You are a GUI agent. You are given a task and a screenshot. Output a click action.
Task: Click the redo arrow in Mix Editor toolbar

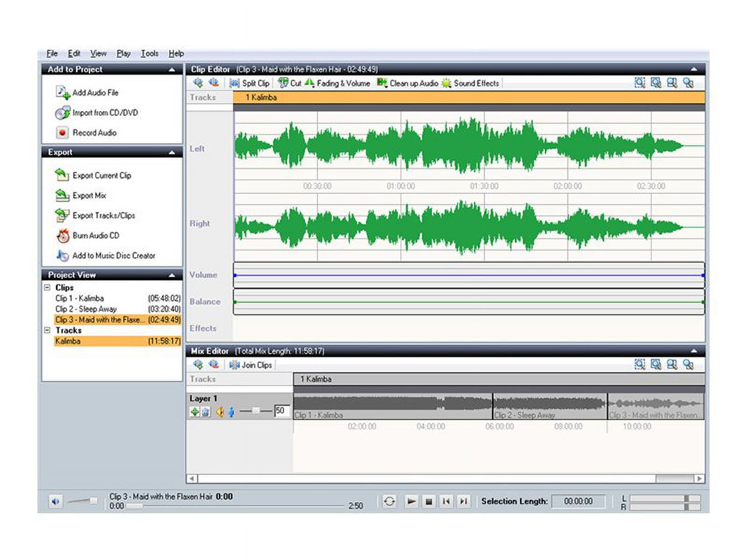coord(214,364)
